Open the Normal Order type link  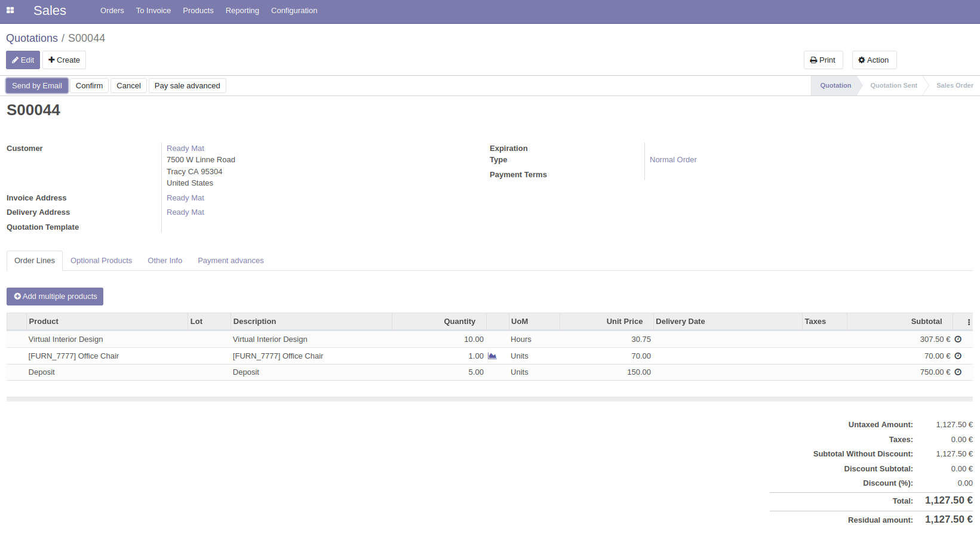[x=673, y=160]
